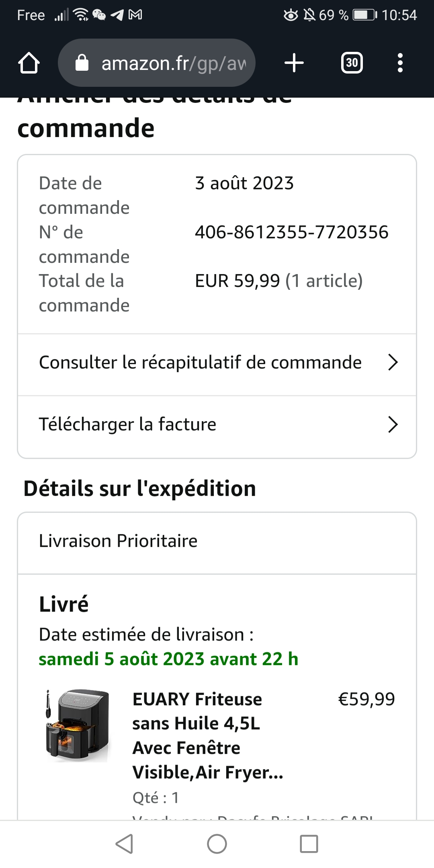Tap order number 406-8612355-7720356

point(291,232)
